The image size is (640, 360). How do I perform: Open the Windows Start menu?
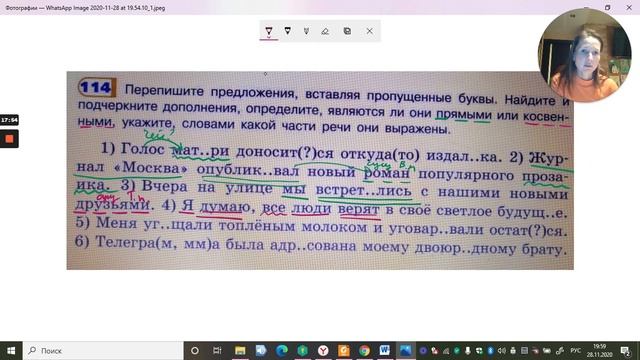(11, 351)
